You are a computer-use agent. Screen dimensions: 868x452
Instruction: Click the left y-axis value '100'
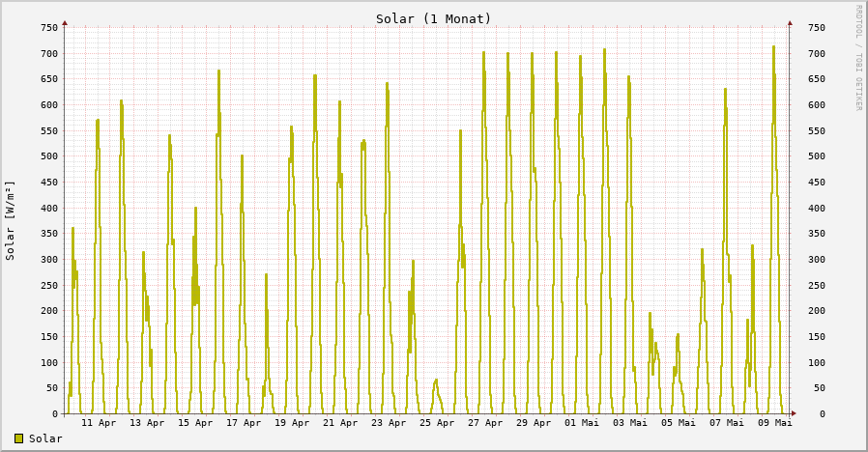(49, 363)
